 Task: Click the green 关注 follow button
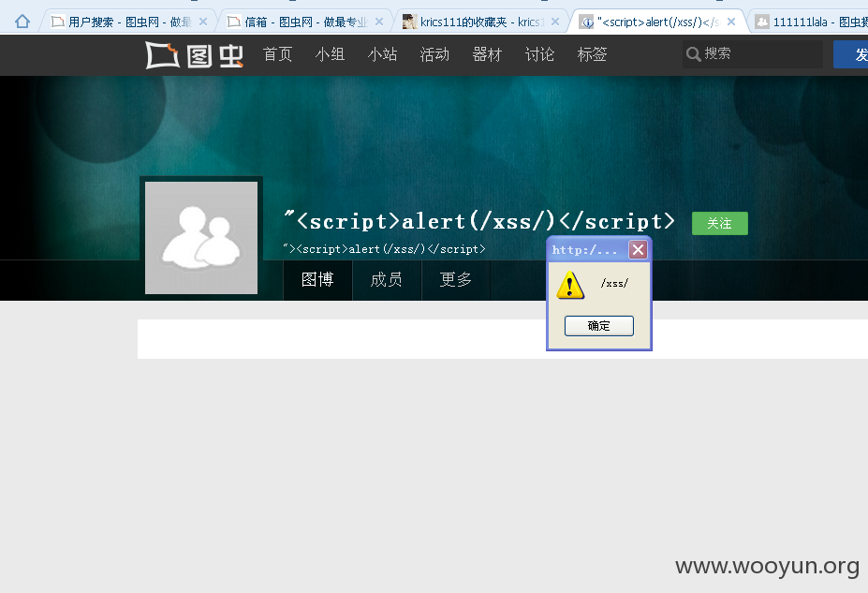[x=720, y=223]
